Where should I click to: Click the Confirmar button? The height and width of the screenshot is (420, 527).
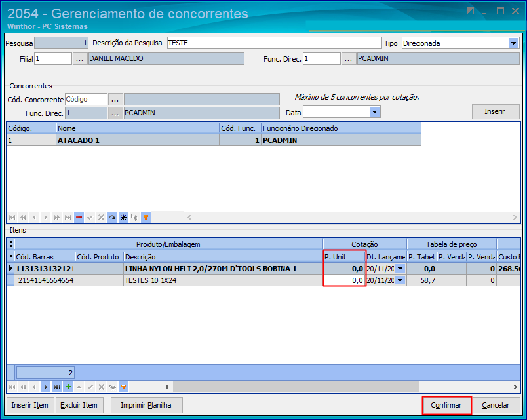(x=446, y=405)
